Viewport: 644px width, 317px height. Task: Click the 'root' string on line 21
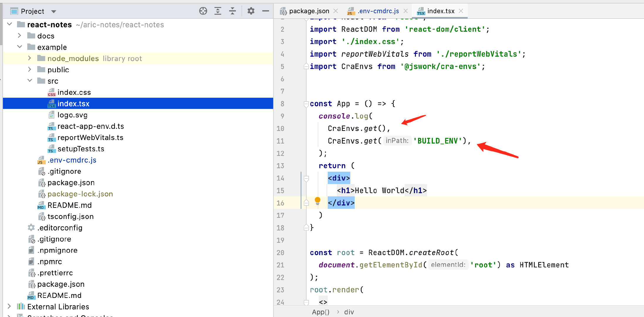pos(483,265)
